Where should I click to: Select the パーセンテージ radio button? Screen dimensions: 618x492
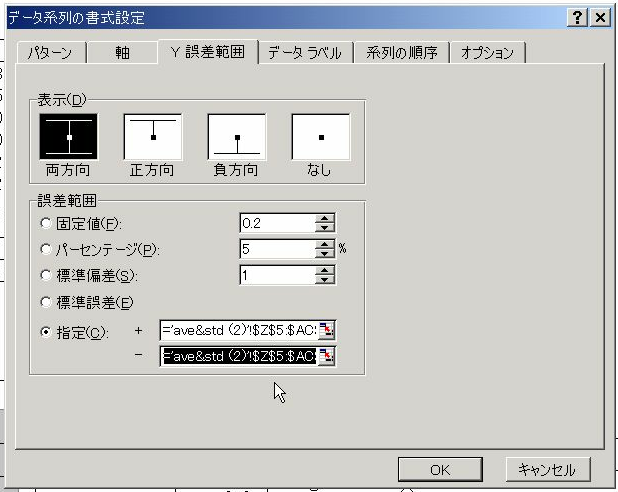click(x=46, y=249)
